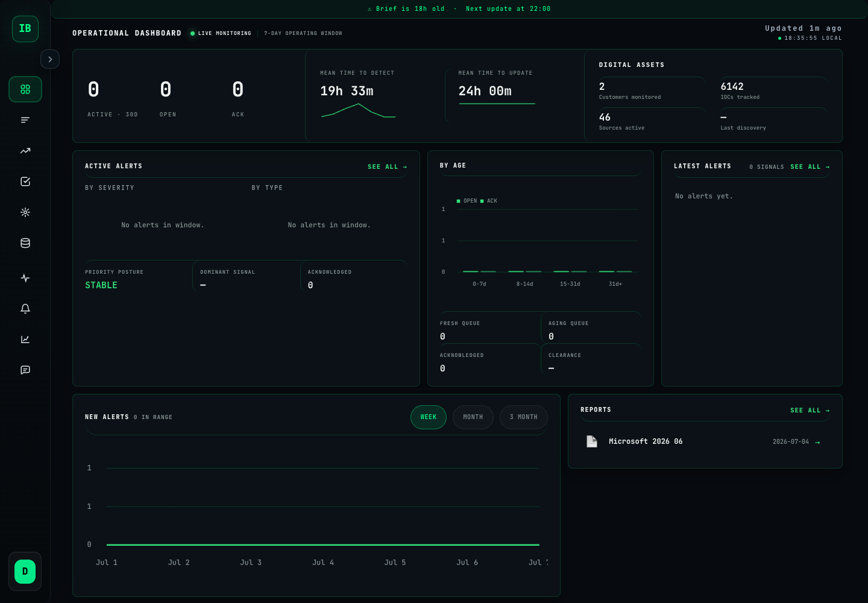Click the Updated 1m ago timestamp

coord(804,28)
